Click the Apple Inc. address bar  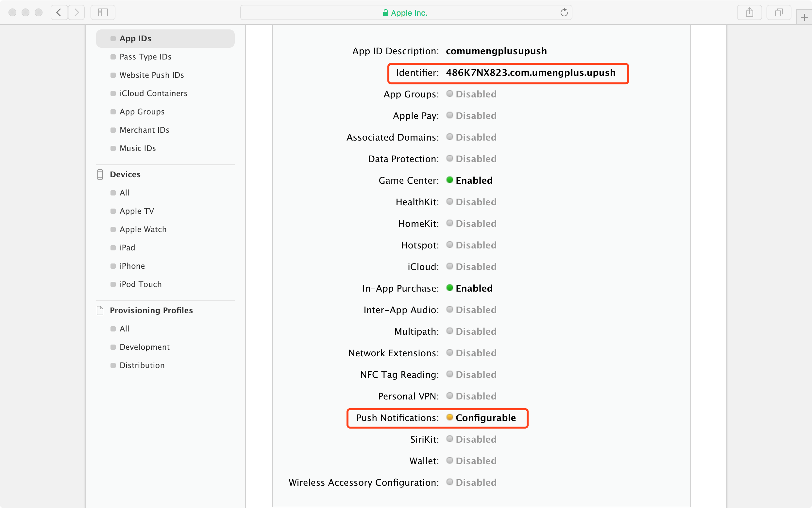pos(406,13)
